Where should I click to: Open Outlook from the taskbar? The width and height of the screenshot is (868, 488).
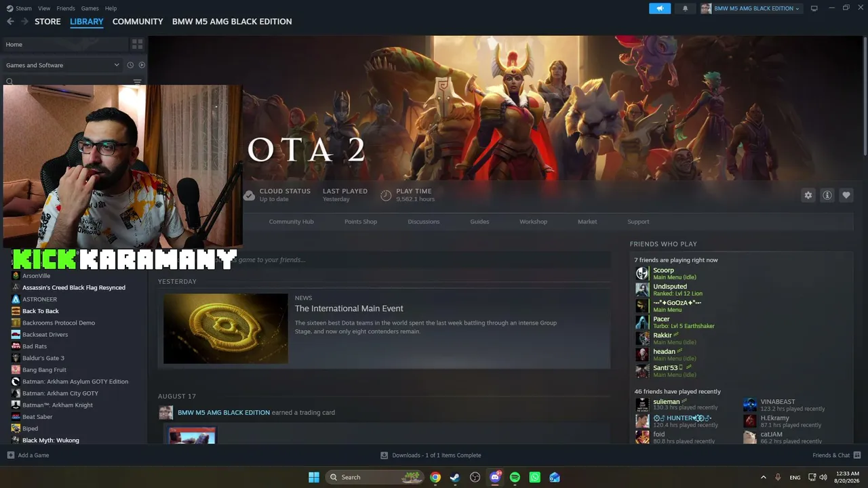point(555,477)
